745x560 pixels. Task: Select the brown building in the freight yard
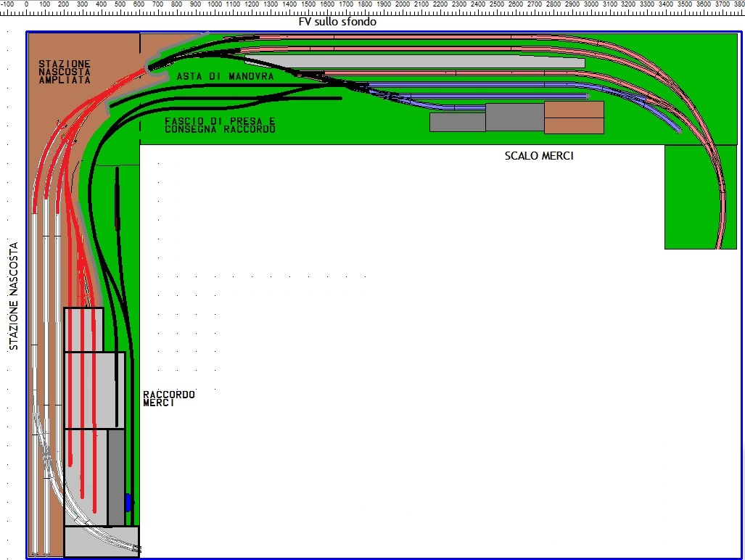[573, 118]
